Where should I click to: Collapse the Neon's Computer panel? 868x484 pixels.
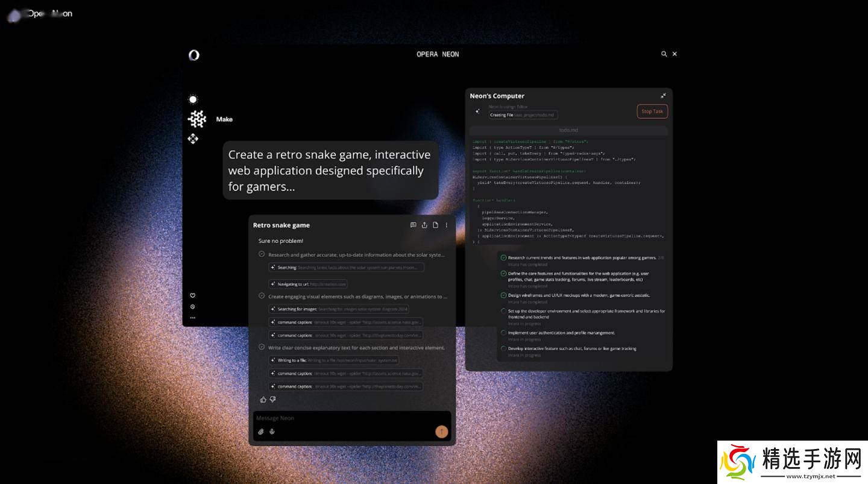[x=663, y=96]
